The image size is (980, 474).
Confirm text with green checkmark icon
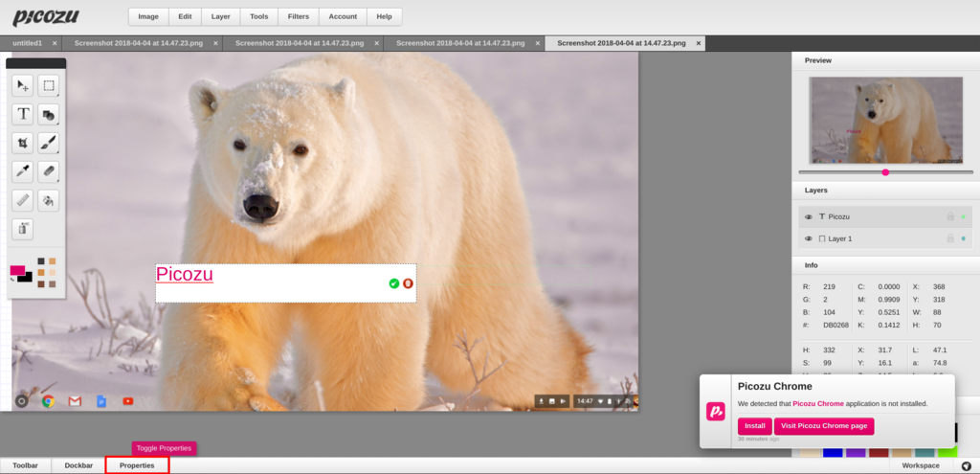coord(393,283)
